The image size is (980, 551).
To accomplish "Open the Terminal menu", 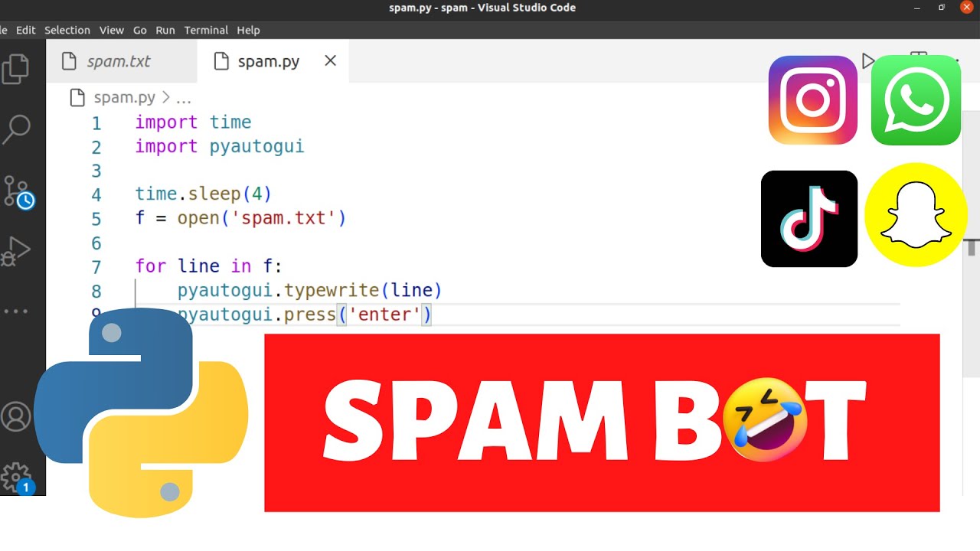I will click(206, 30).
